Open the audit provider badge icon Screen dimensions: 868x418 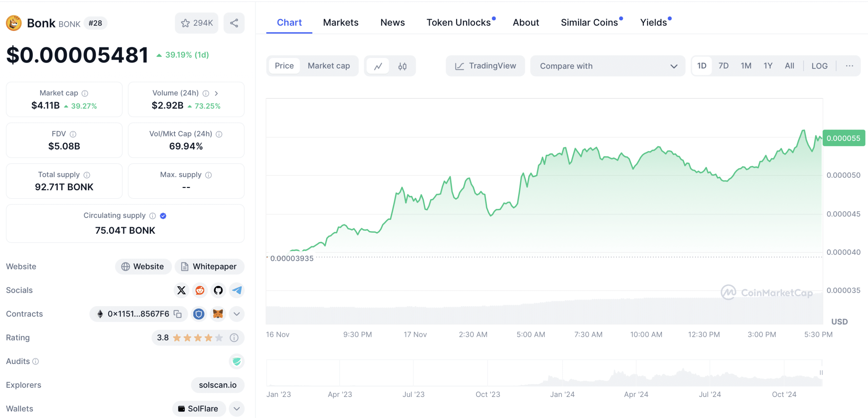(237, 362)
